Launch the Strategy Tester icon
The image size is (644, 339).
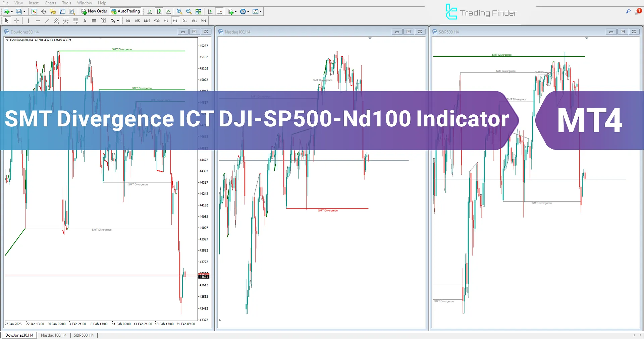pyautogui.click(x=72, y=11)
